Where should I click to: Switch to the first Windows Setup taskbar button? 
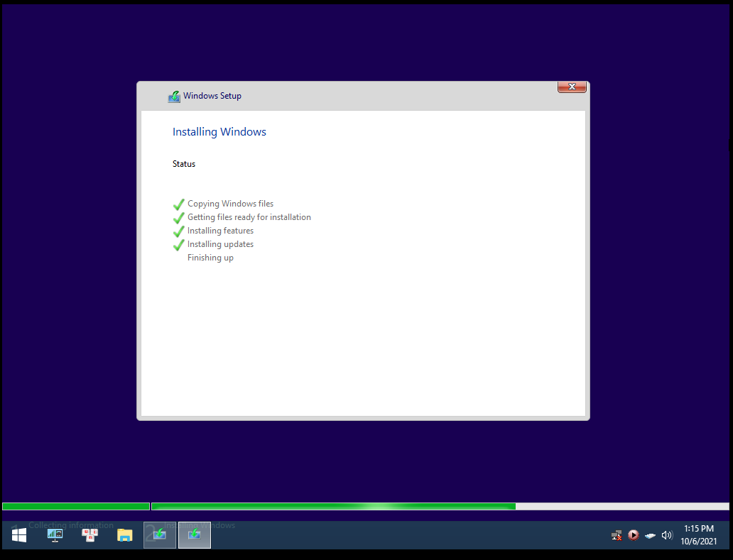click(159, 534)
